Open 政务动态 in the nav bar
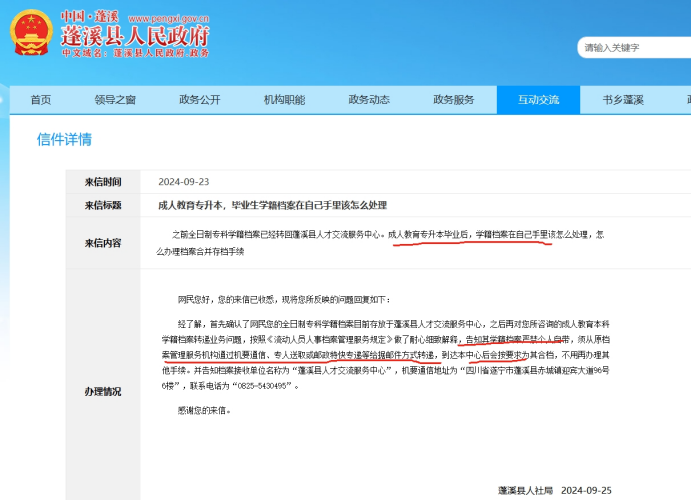This screenshot has height=500, width=691. [x=369, y=100]
